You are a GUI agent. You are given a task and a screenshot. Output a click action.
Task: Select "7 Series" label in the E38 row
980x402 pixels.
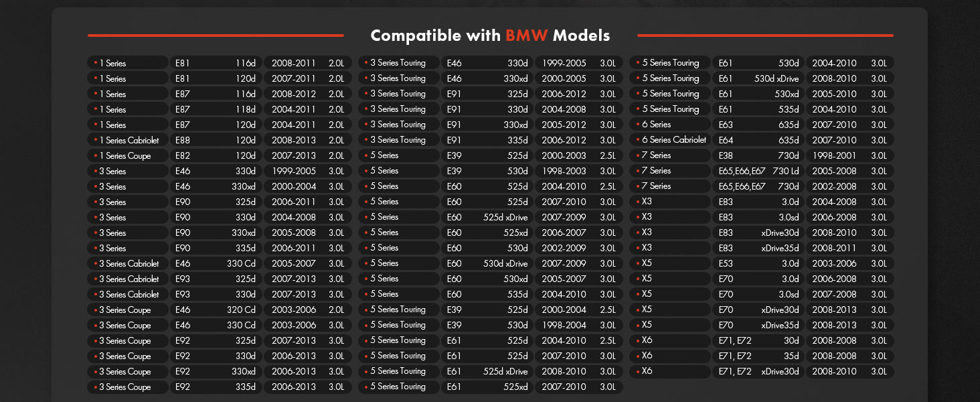656,155
